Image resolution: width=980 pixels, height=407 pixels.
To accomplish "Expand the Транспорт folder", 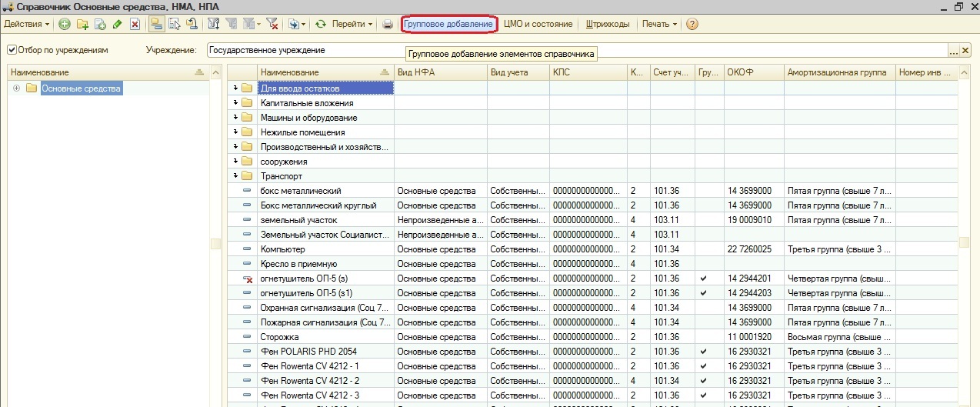I will pyautogui.click(x=235, y=176).
